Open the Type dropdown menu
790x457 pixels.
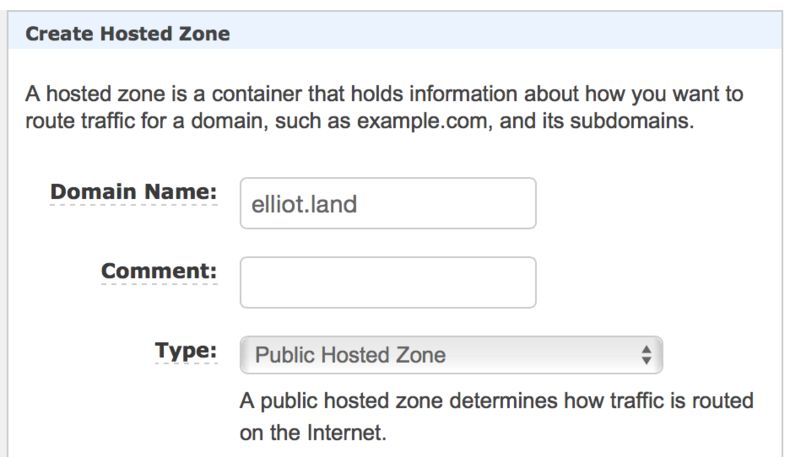pos(450,355)
